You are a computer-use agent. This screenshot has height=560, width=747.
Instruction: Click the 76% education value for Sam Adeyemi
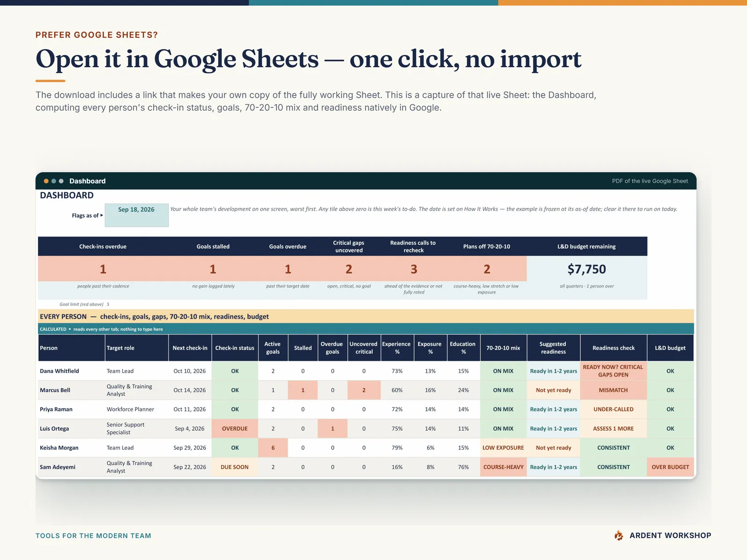point(463,467)
